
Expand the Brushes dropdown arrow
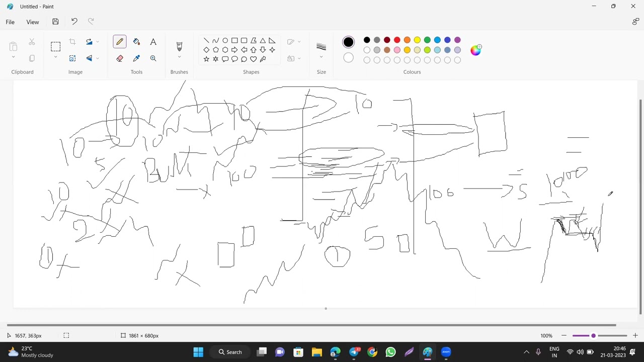(179, 57)
